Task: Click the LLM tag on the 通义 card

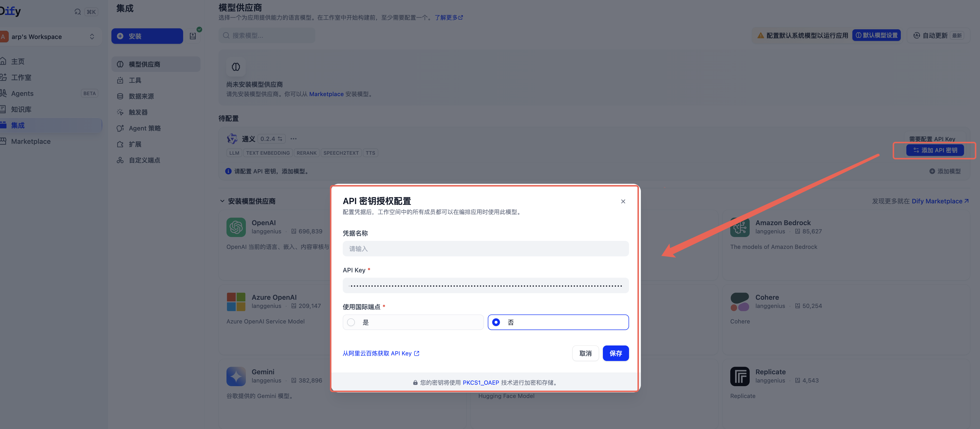Action: (234, 153)
